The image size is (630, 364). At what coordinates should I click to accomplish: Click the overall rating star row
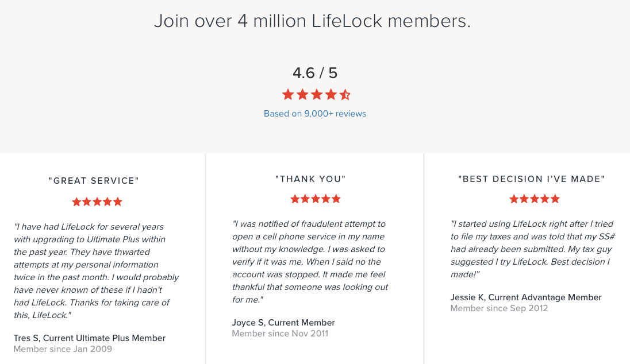click(316, 95)
